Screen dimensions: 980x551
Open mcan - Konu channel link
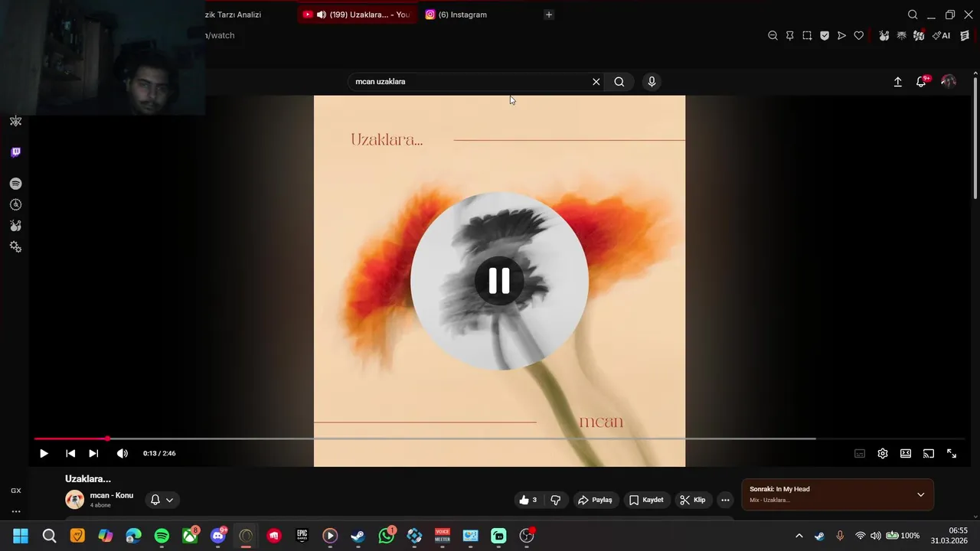(x=112, y=495)
